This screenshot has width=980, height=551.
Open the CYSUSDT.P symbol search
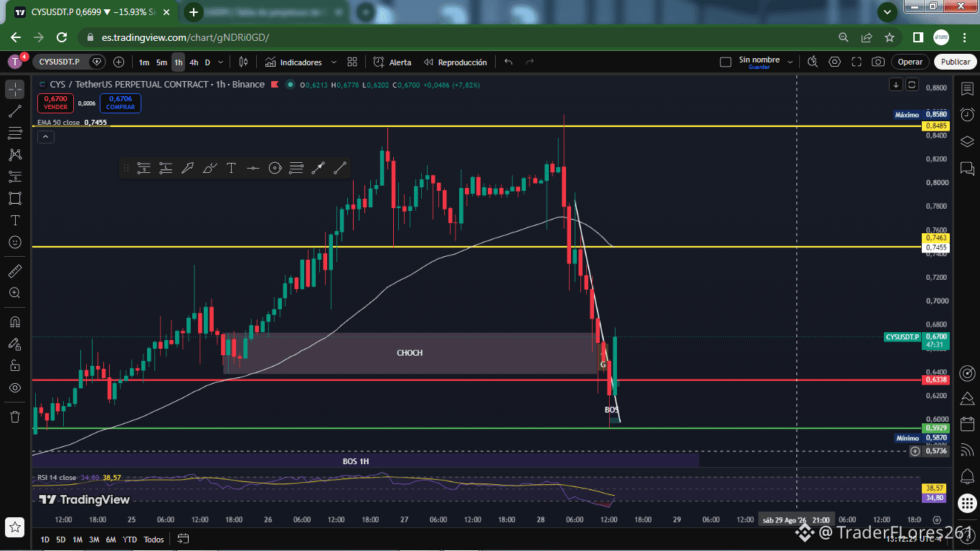(x=60, y=62)
